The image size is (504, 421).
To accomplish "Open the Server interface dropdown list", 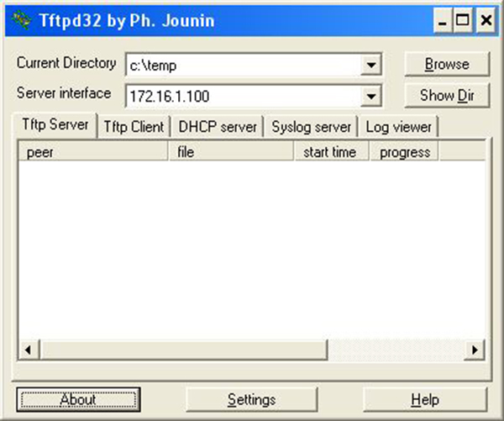I will [372, 96].
